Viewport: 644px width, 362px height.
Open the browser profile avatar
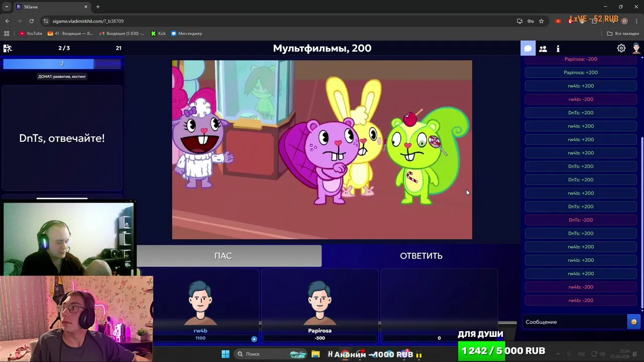pyautogui.click(x=624, y=21)
